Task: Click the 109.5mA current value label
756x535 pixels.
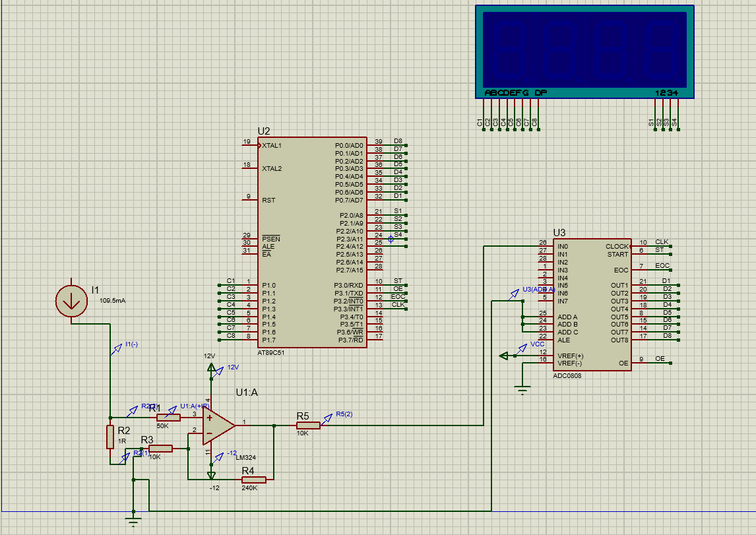Action: point(112,301)
